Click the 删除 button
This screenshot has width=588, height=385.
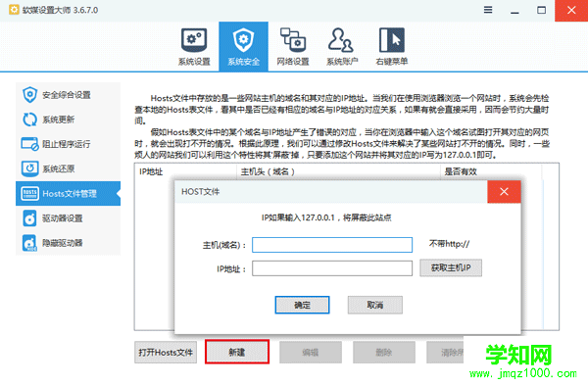pos(384,352)
